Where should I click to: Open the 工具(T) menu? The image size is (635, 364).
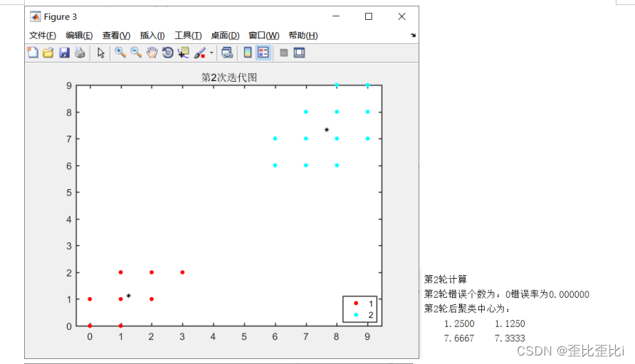[188, 36]
